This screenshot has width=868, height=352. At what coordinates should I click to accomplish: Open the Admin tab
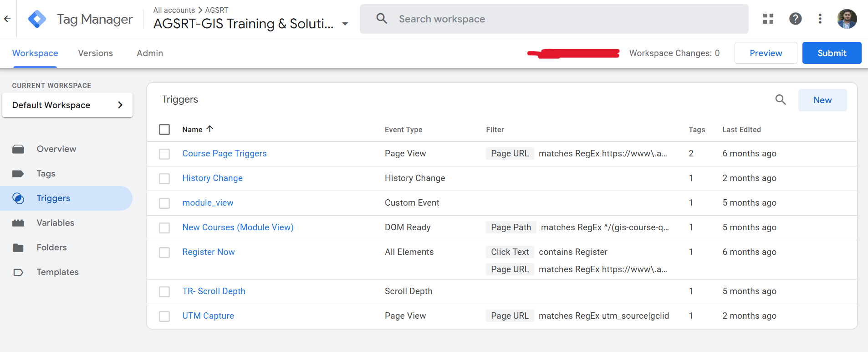(150, 53)
